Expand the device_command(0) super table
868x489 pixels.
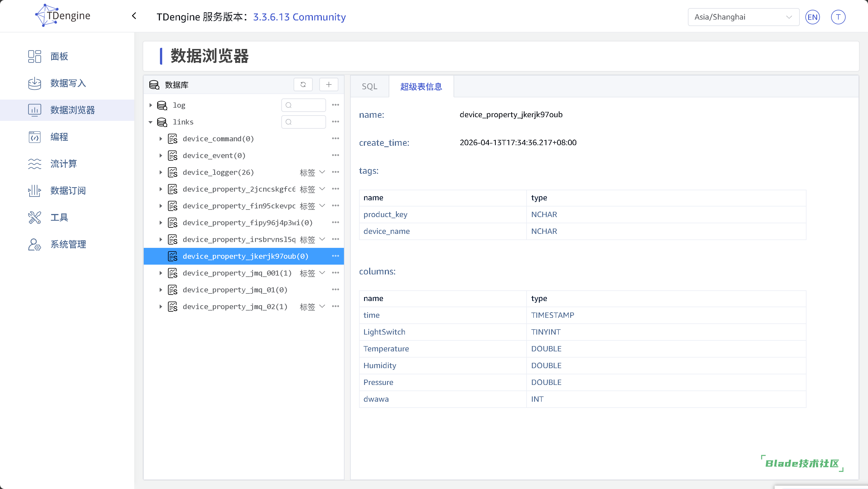click(161, 139)
